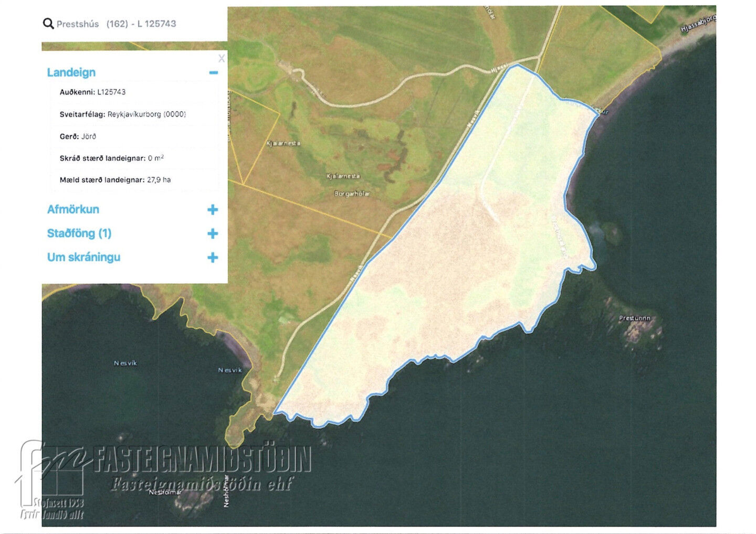The image size is (756, 534).
Task: Click the Skráð stærð landeignar row
Action: pyautogui.click(x=112, y=158)
